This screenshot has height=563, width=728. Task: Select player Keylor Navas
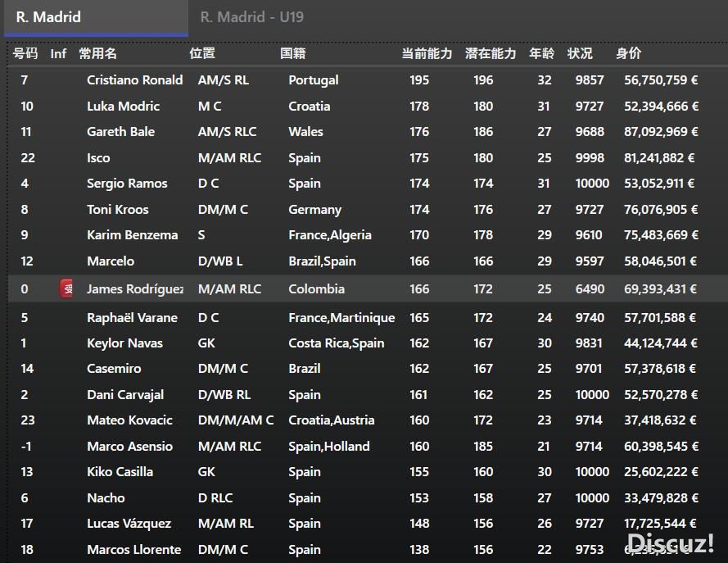(x=124, y=343)
